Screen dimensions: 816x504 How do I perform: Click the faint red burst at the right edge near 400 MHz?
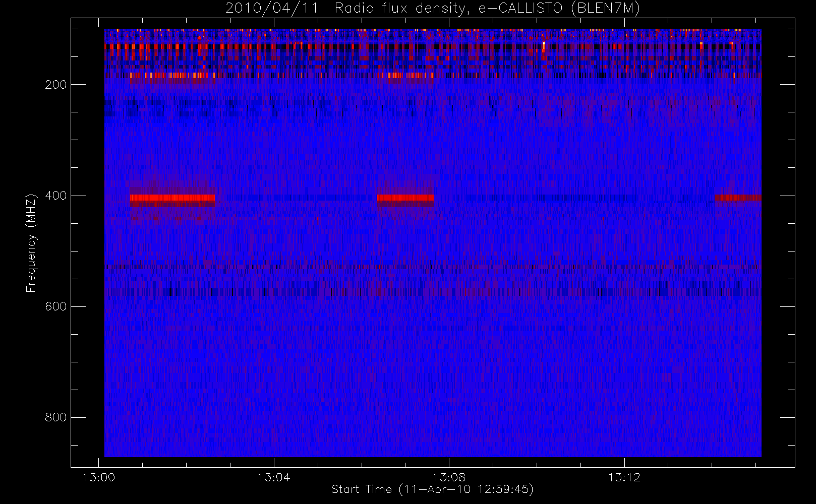[738, 198]
